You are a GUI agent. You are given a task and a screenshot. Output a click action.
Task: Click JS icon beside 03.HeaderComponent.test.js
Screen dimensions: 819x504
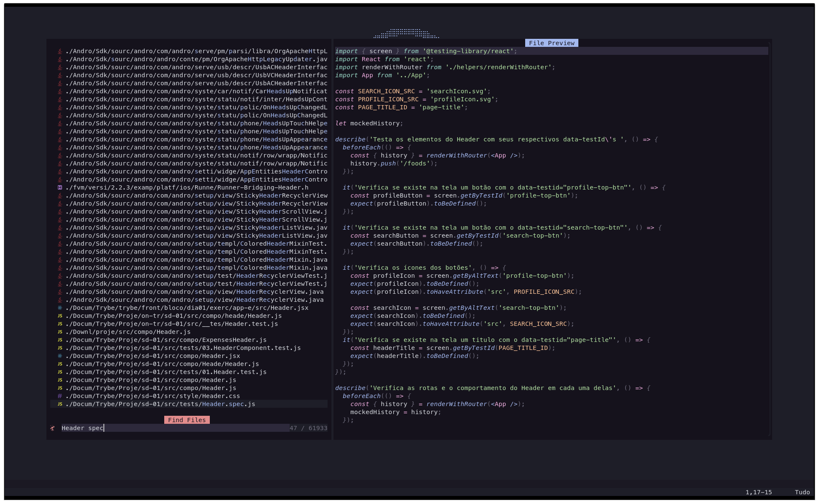(x=60, y=348)
